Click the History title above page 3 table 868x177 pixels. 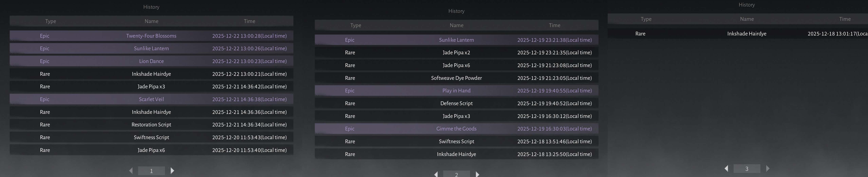tap(747, 5)
